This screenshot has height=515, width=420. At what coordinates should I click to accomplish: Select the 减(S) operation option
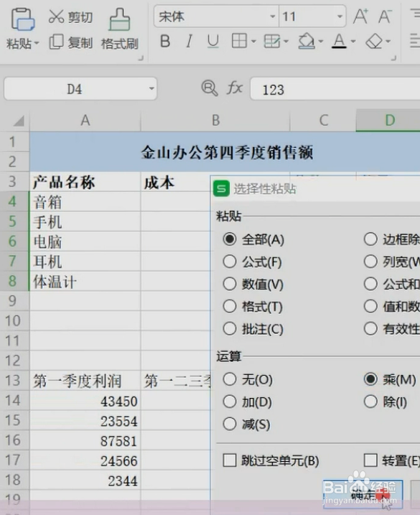tap(230, 424)
